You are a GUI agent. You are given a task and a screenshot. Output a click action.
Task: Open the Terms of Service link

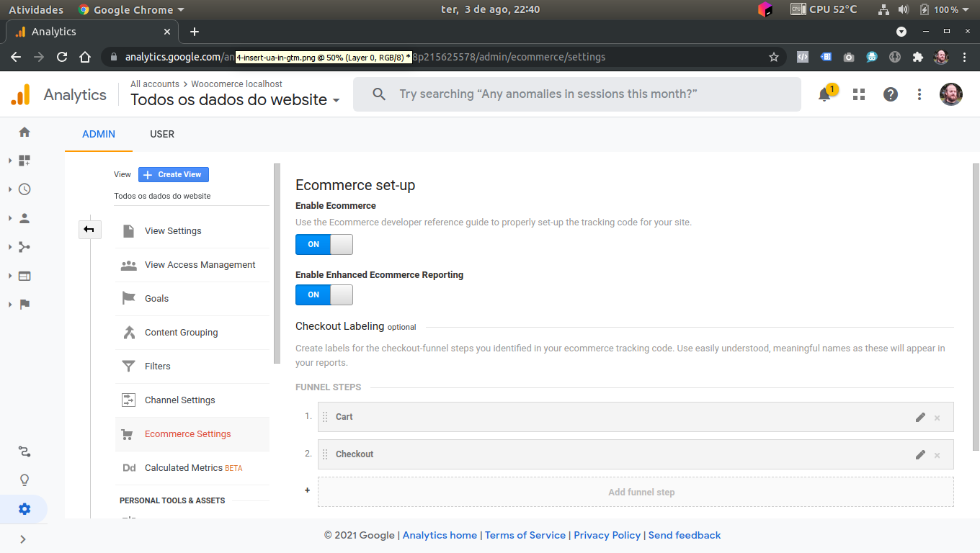click(x=525, y=535)
